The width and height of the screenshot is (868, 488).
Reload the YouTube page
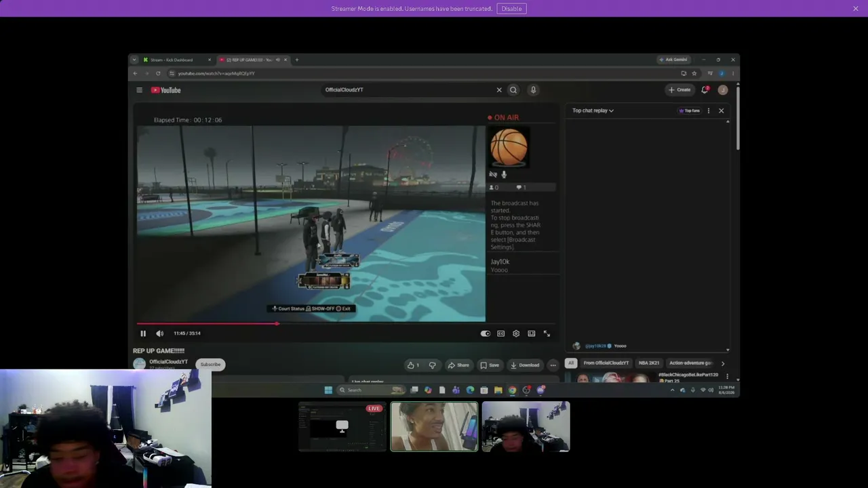pyautogui.click(x=158, y=73)
